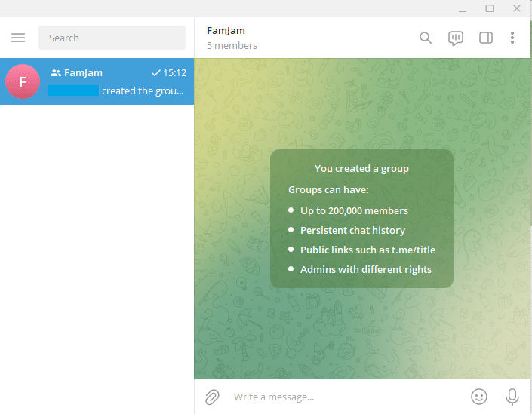Click 'You created a group' heading
The height and width of the screenshot is (414, 532).
pyautogui.click(x=361, y=168)
